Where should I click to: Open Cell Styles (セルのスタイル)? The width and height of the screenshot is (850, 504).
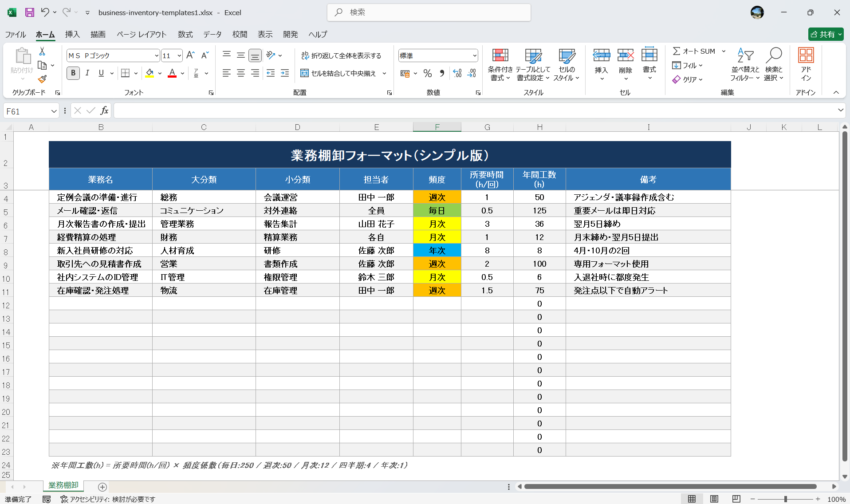point(567,65)
